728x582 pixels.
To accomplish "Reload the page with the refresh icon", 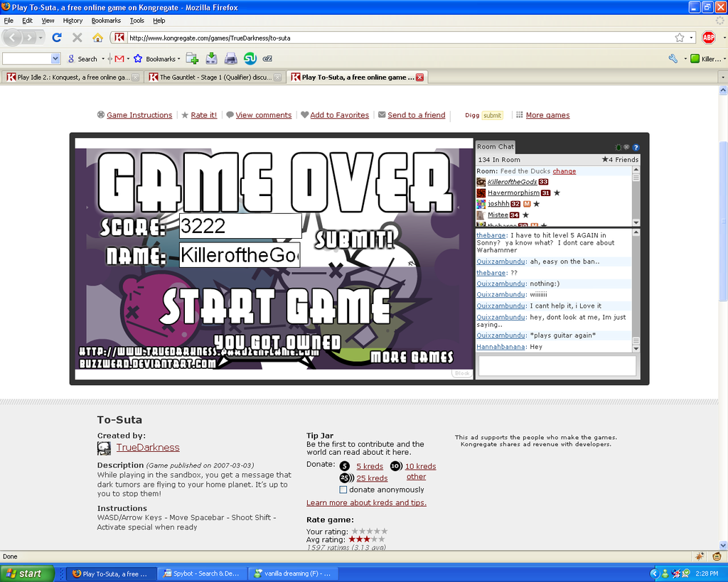I will tap(57, 38).
